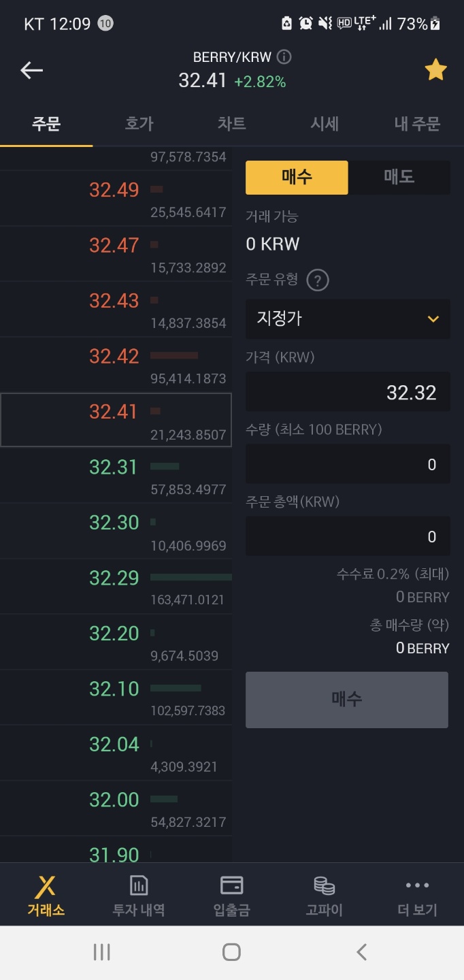
Task: Focus the 가격 price input showing 32.32
Action: [348, 391]
